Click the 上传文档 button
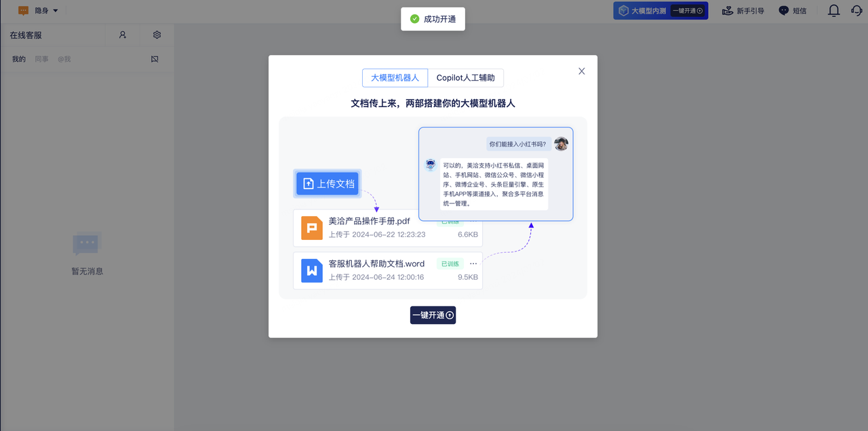Viewport: 868px width, 431px height. coord(328,184)
